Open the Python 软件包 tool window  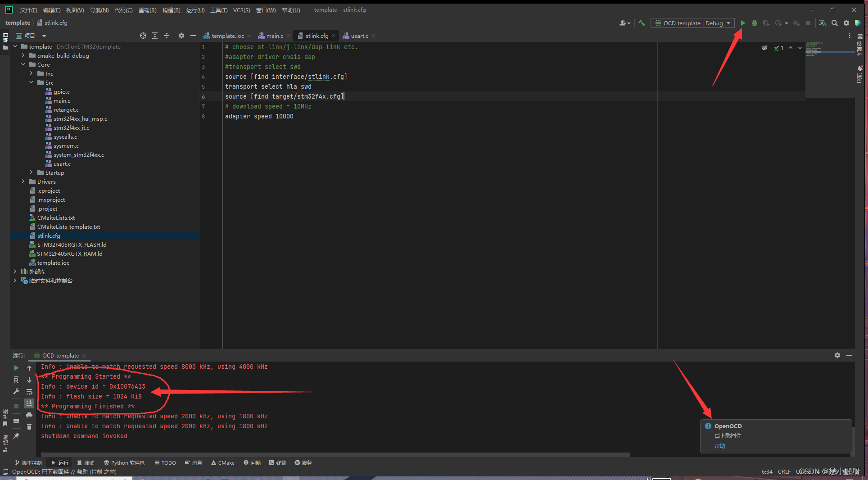click(x=124, y=462)
